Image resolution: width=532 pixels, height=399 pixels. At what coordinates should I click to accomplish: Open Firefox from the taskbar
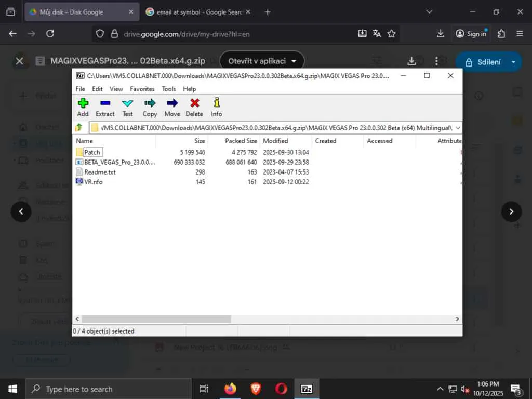pyautogui.click(x=230, y=389)
